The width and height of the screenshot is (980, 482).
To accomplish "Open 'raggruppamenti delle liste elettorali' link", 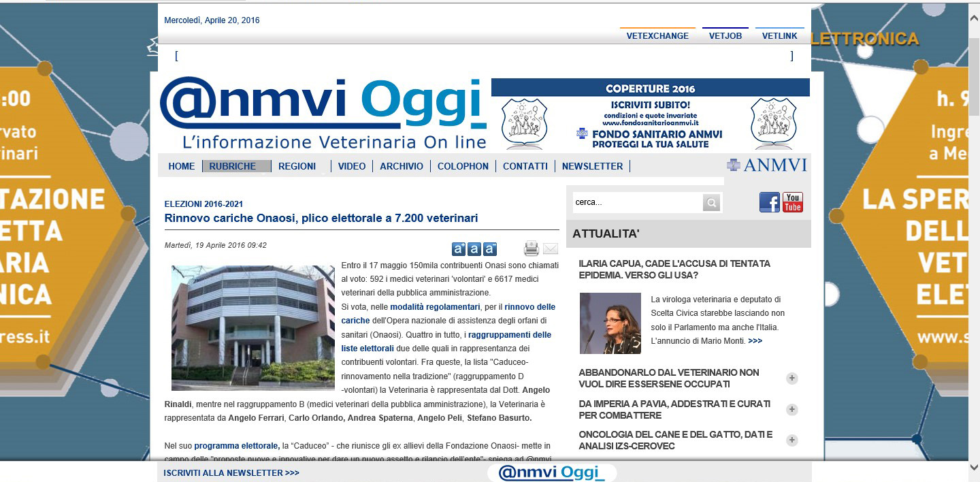I will coord(510,335).
